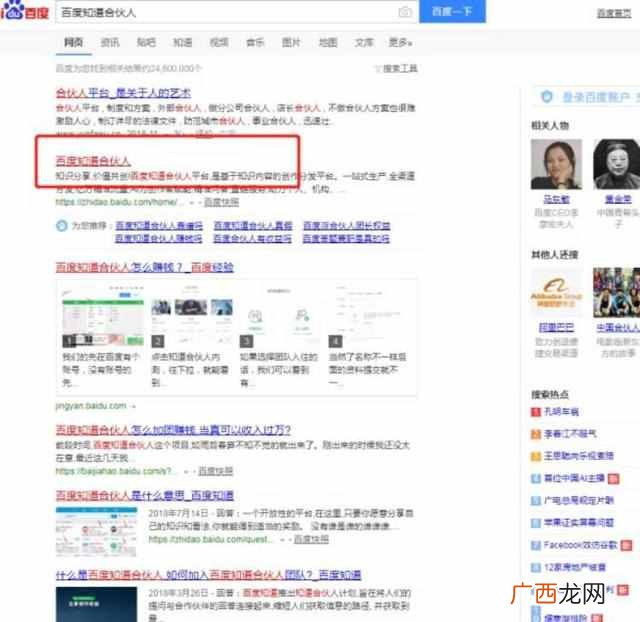Screen dimensions: 640x622
Task: Click the 中国合伙人 link
Action: 618,327
